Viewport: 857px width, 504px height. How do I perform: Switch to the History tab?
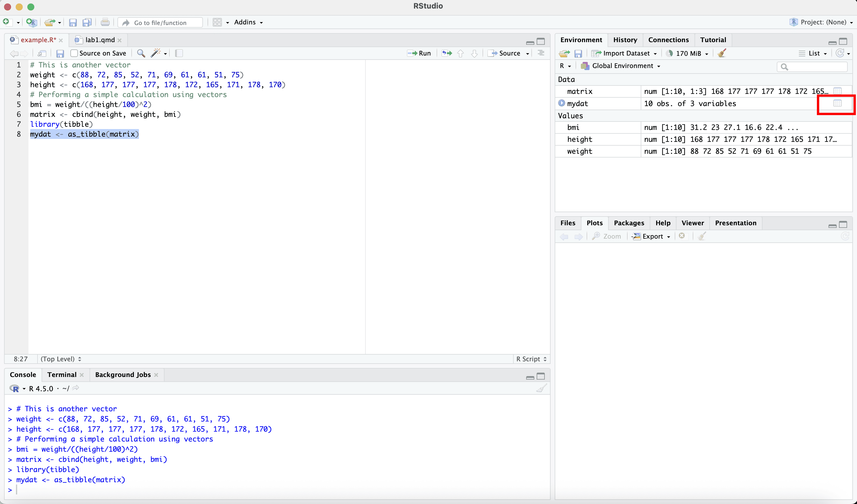coord(625,40)
